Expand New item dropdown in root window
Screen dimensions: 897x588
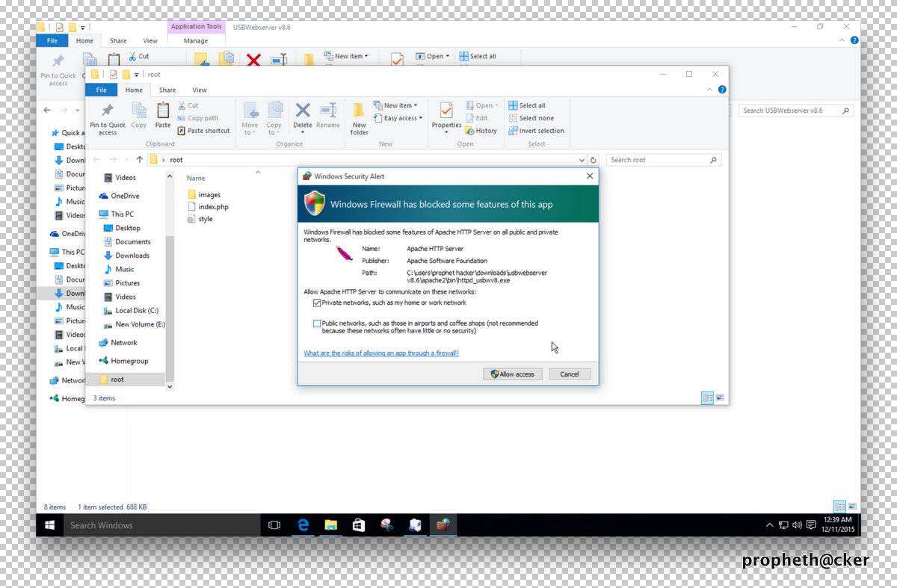(416, 105)
